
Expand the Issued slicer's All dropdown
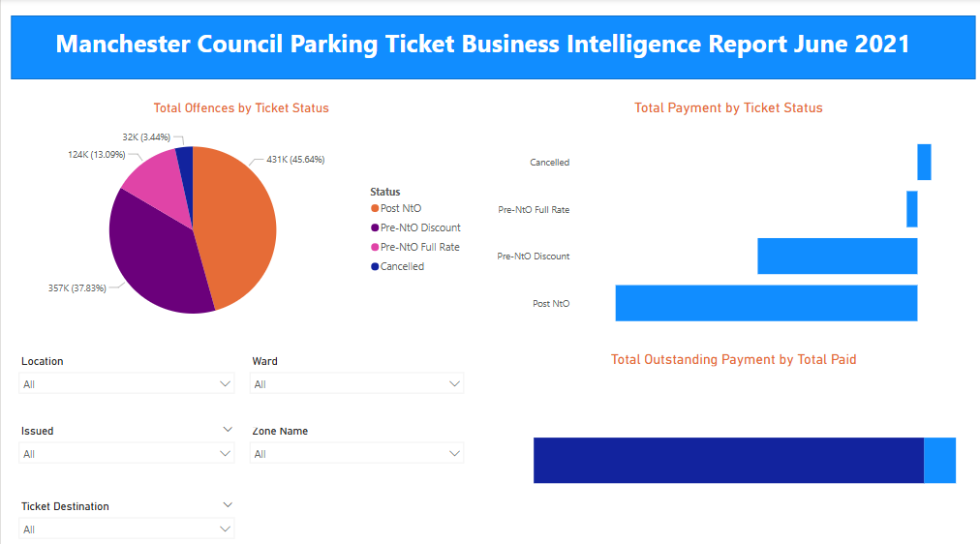(127, 454)
